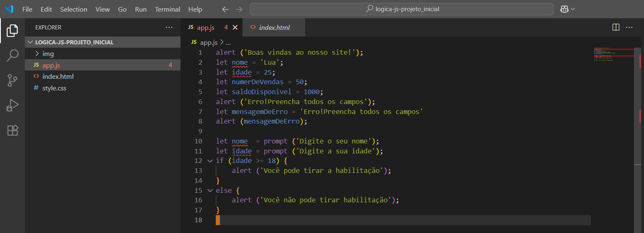Open the Selection menu

pos(74,9)
